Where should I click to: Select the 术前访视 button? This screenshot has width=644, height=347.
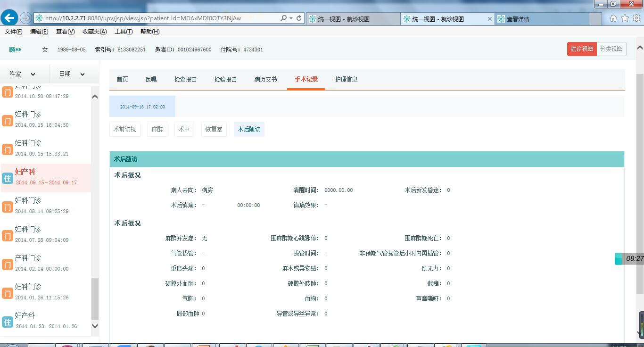point(124,129)
